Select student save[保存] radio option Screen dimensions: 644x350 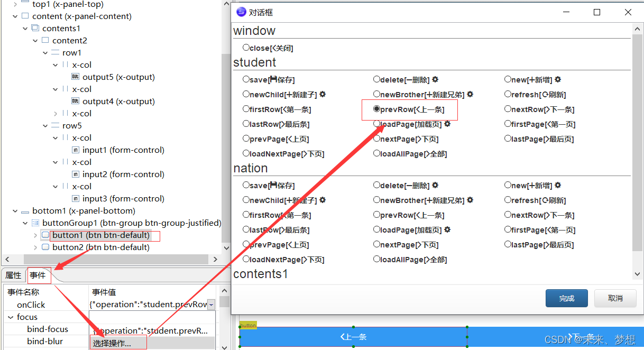click(x=246, y=79)
